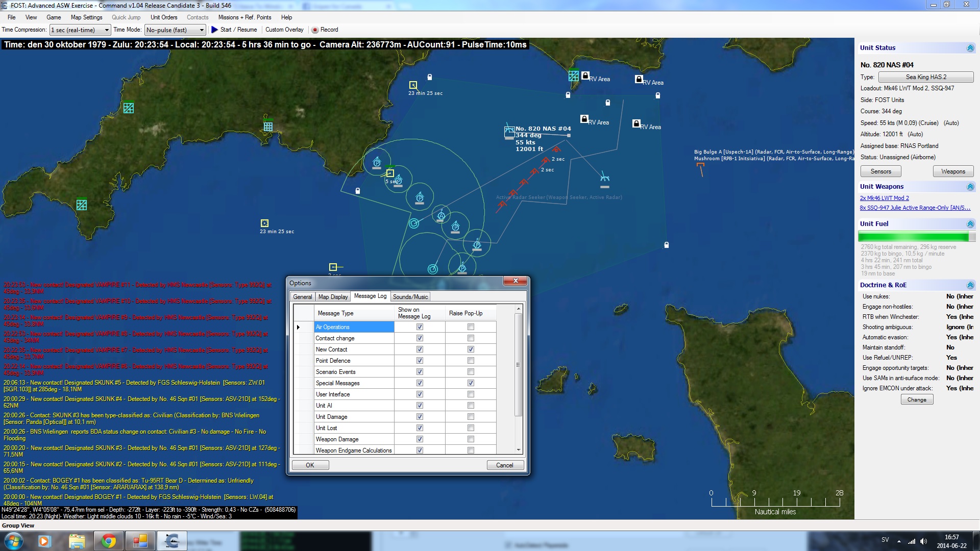Confirm options with OK
The height and width of the screenshot is (551, 980).
310,465
